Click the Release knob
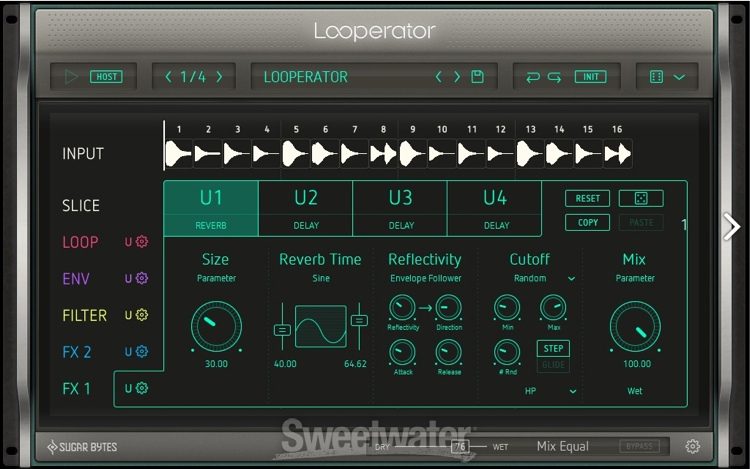The width and height of the screenshot is (750, 469). click(448, 353)
